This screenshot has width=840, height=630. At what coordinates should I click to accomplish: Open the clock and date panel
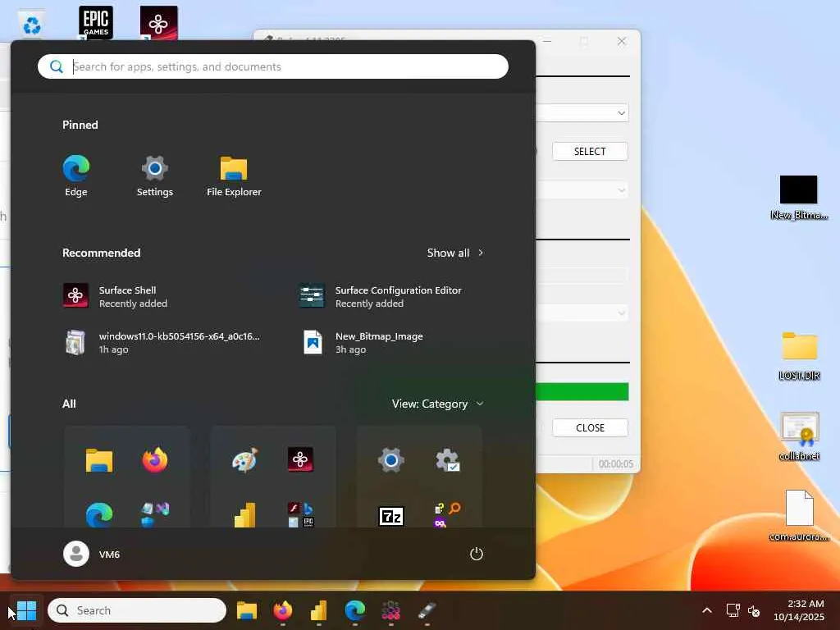[x=799, y=610]
